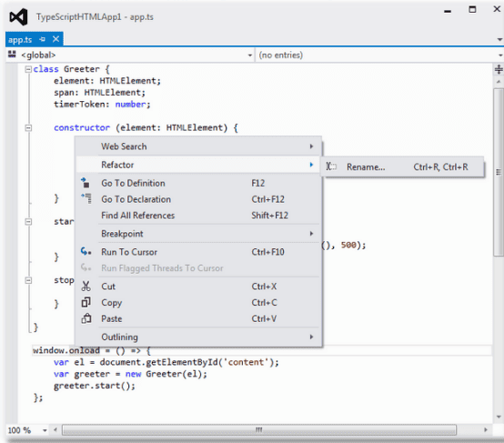This screenshot has height=443, width=504.
Task: Choose Rename... from the Refactor submenu
Action: point(403,167)
